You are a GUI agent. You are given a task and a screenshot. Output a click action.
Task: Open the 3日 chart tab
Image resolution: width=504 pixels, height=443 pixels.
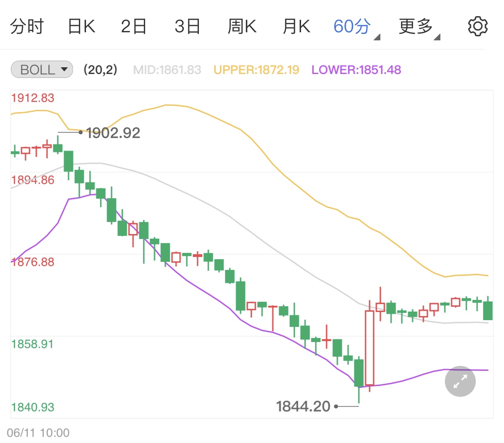click(x=187, y=26)
